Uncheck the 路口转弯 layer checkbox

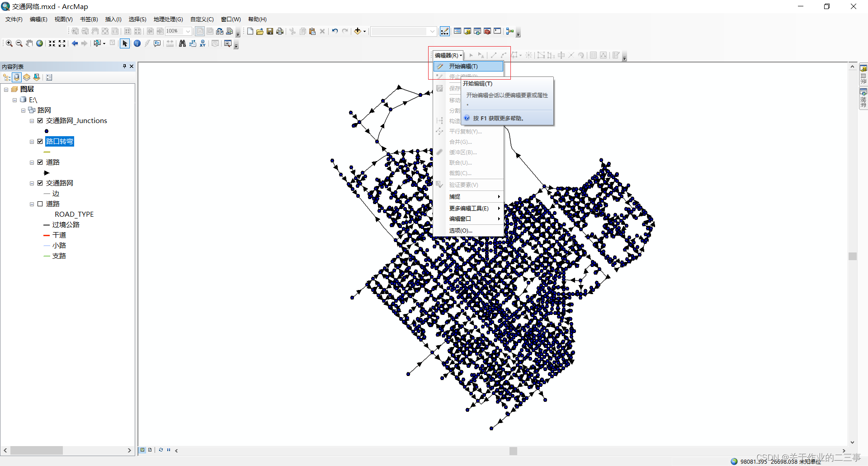[40, 142]
